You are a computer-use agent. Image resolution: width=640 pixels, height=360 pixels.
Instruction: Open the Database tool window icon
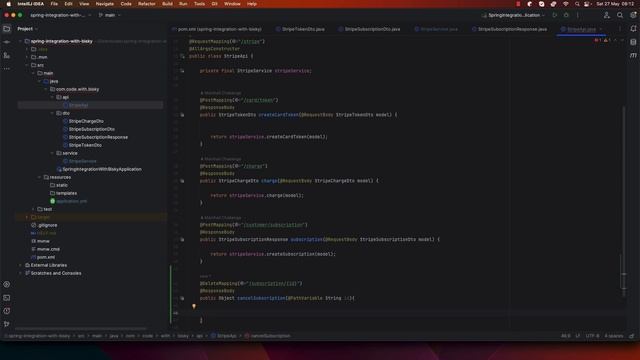tap(633, 42)
